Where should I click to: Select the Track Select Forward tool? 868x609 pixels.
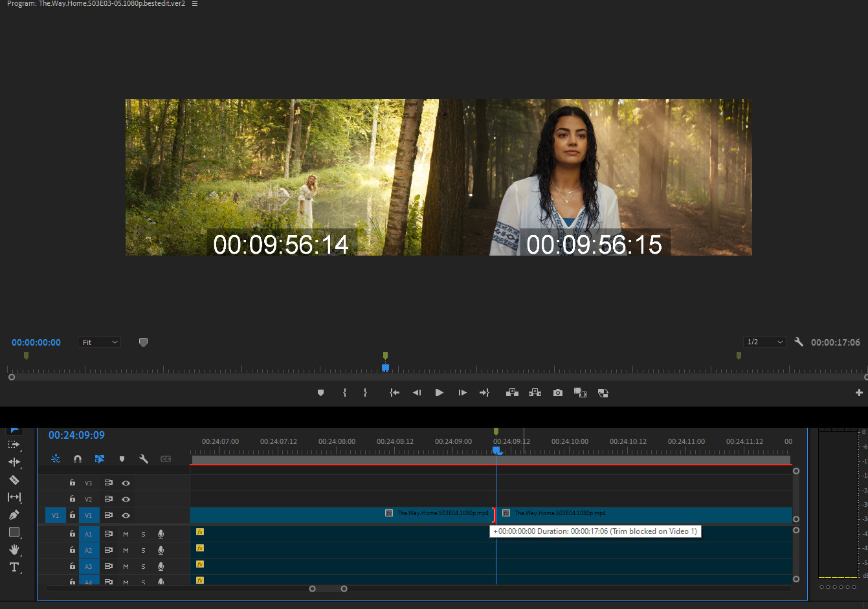tap(14, 445)
